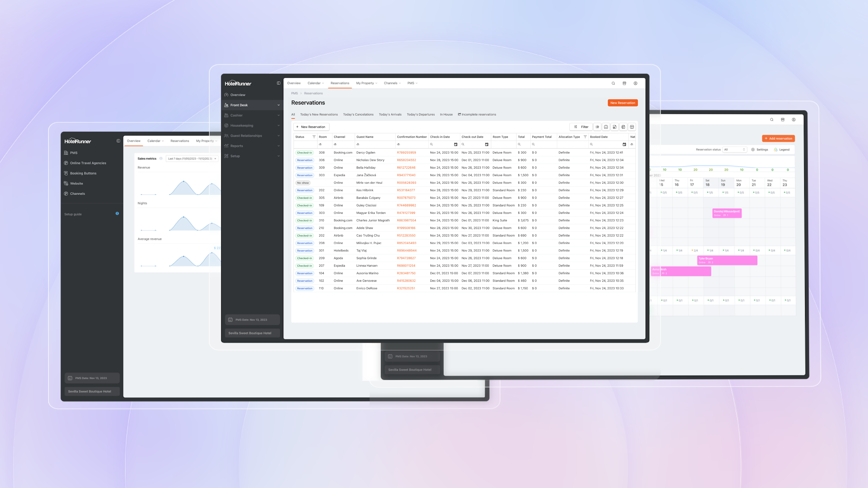Open the Filter panel icon
The height and width of the screenshot is (488, 868).
tap(581, 127)
